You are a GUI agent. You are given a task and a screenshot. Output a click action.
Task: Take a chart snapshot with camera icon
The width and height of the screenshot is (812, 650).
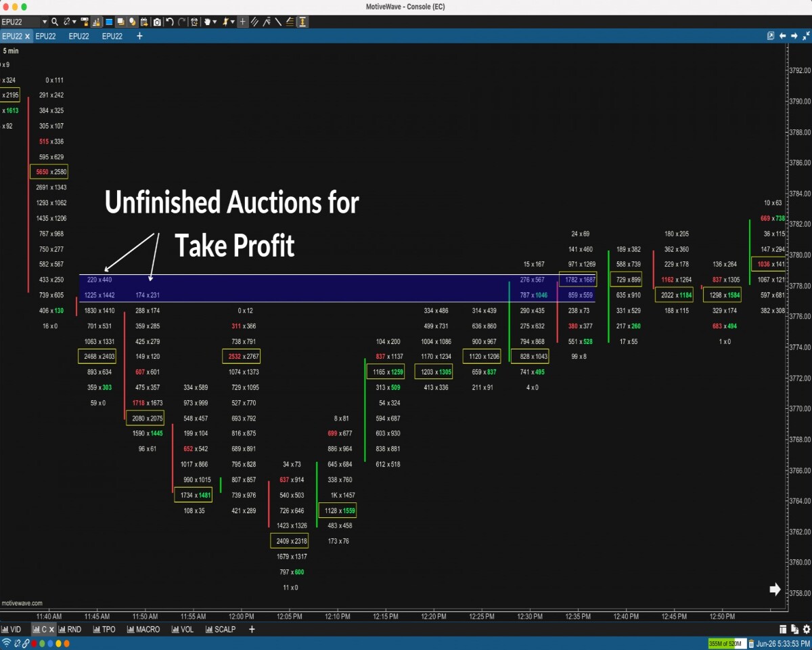coord(157,22)
